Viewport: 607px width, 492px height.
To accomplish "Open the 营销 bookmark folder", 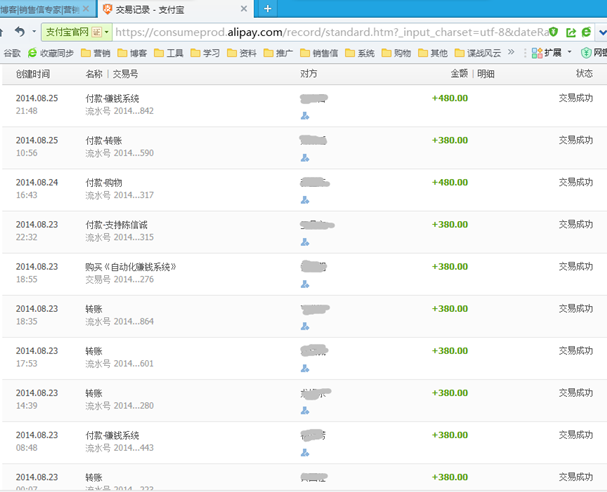I will click(x=96, y=53).
